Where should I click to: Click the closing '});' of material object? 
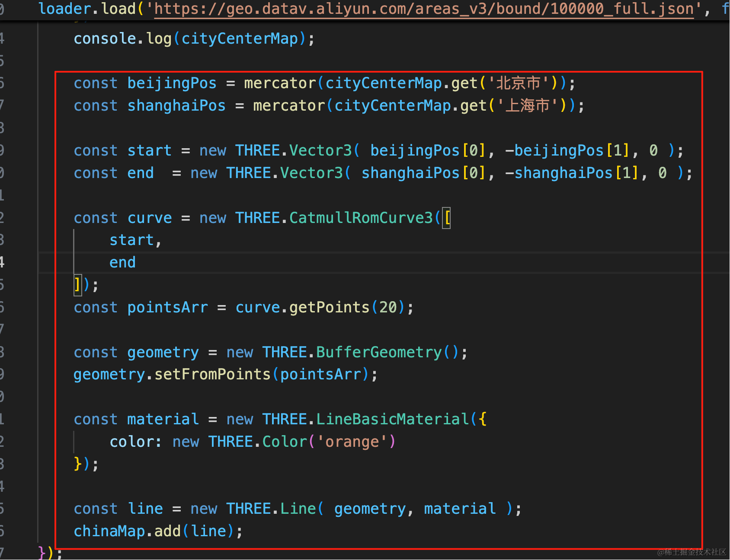(86, 464)
